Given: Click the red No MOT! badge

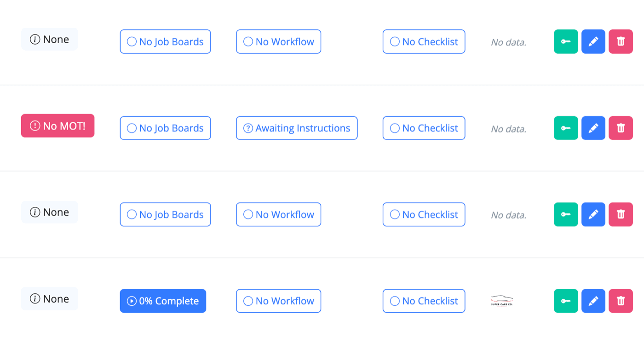Looking at the screenshot, I should [57, 126].
